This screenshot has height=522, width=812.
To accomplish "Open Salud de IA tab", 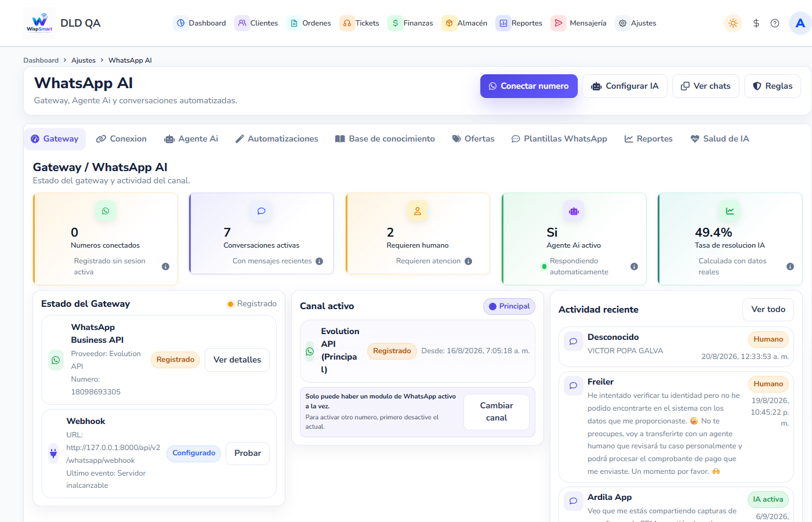I will pos(720,139).
